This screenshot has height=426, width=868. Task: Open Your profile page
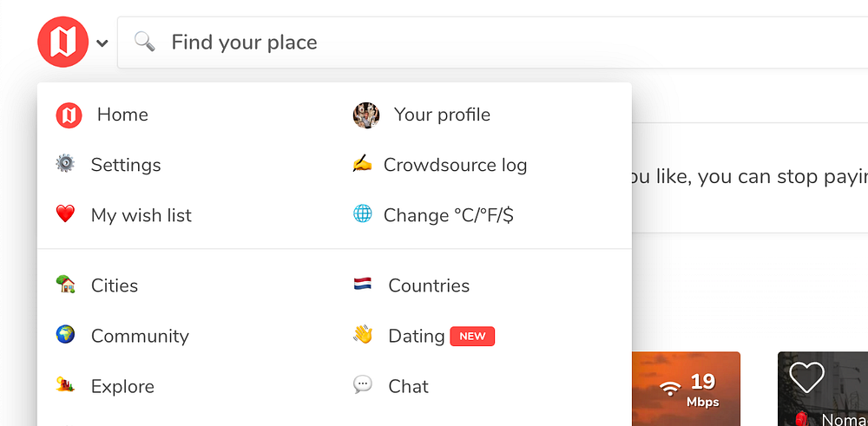pyautogui.click(x=442, y=115)
